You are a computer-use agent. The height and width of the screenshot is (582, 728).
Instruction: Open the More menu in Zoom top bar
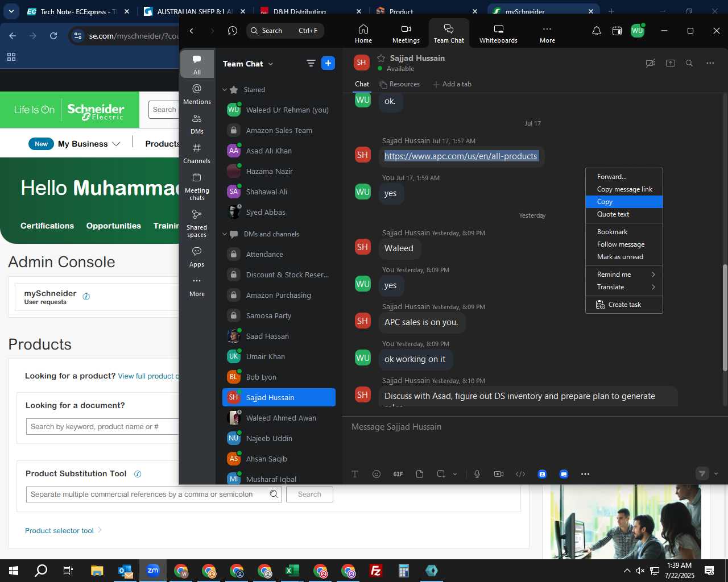pos(547,34)
